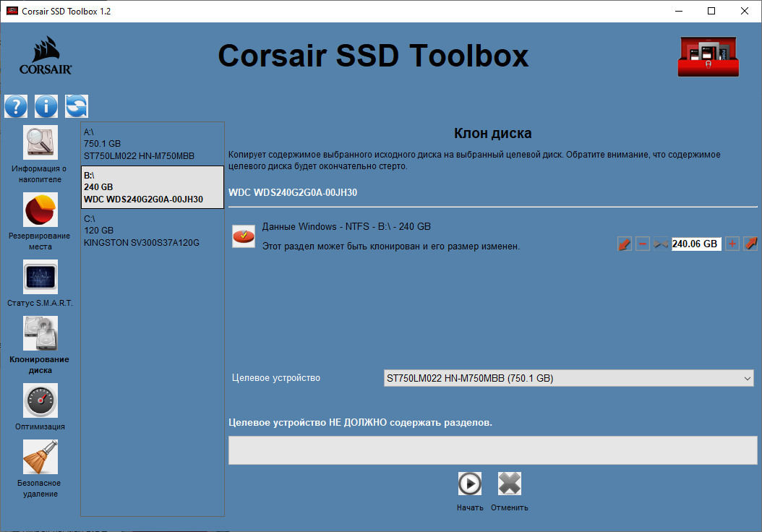762x532 pixels.
Task: Start cloning with the Начать play button
Action: click(x=470, y=484)
